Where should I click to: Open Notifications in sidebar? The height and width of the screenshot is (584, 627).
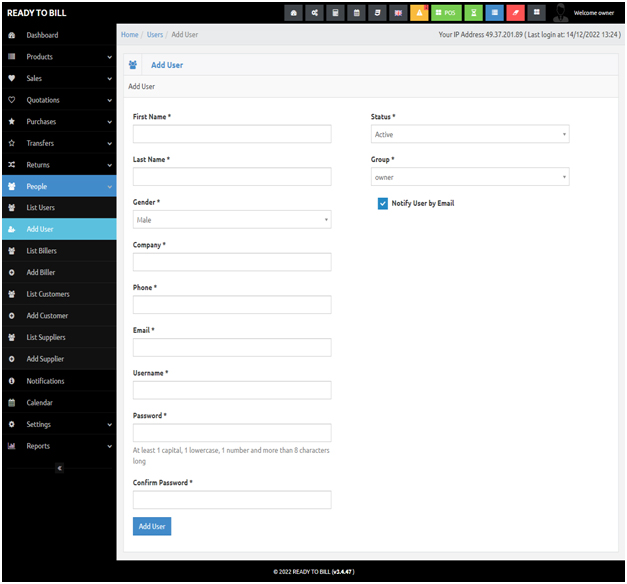(59, 381)
